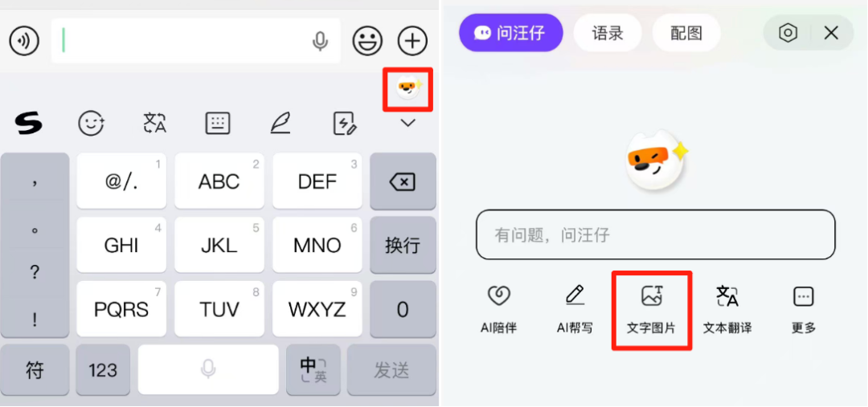The image size is (868, 407).
Task: Switch to the 符 symbols keyboard
Action: tap(35, 370)
